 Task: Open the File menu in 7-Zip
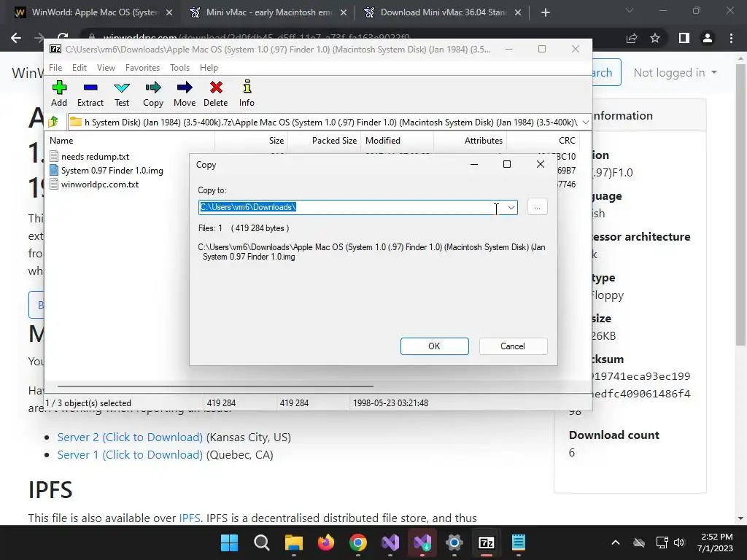[x=55, y=68]
